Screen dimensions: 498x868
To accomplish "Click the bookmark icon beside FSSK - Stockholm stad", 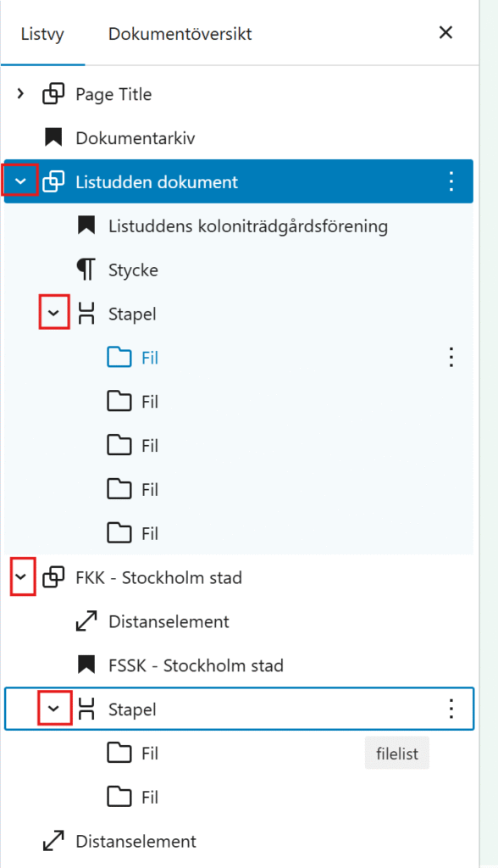I will [86, 665].
